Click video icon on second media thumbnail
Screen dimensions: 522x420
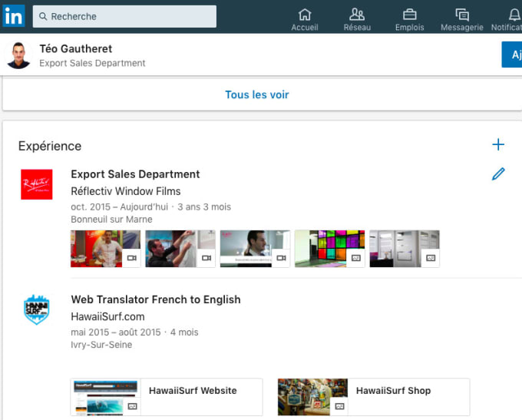(x=206, y=258)
